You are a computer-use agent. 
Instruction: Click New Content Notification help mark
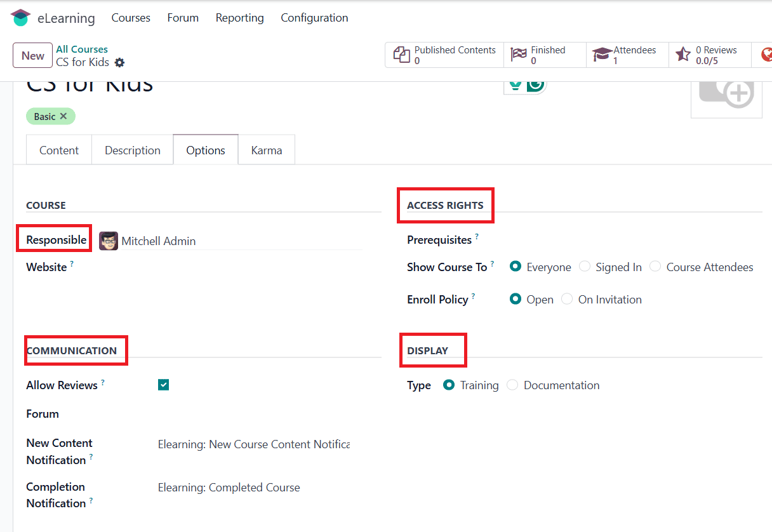(91, 456)
